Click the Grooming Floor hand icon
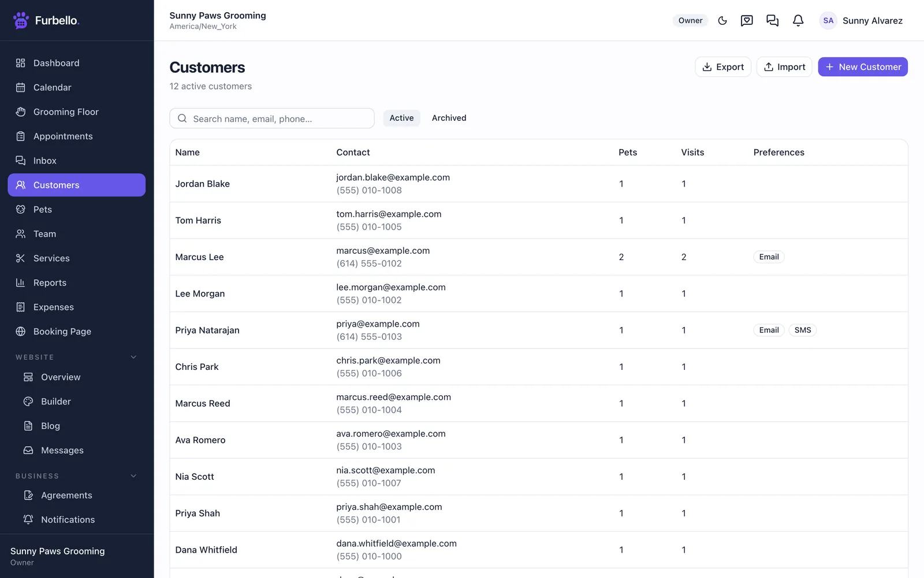The height and width of the screenshot is (578, 924). point(21,112)
